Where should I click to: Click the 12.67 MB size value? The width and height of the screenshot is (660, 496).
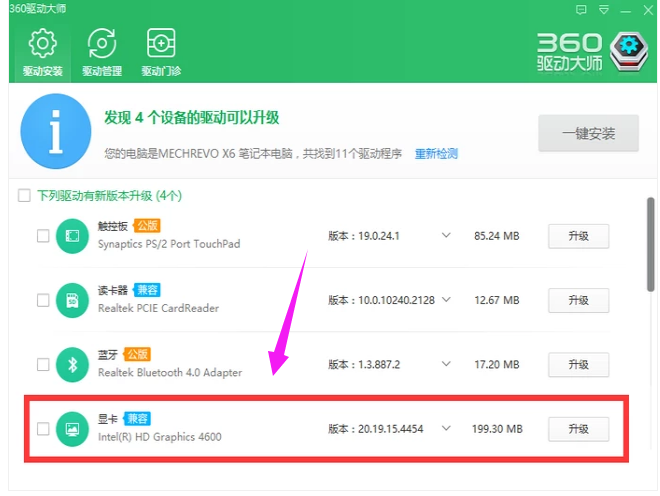pos(497,300)
